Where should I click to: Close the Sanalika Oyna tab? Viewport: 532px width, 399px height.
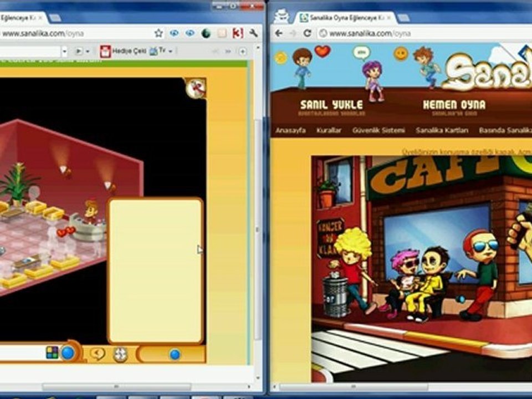click(389, 18)
